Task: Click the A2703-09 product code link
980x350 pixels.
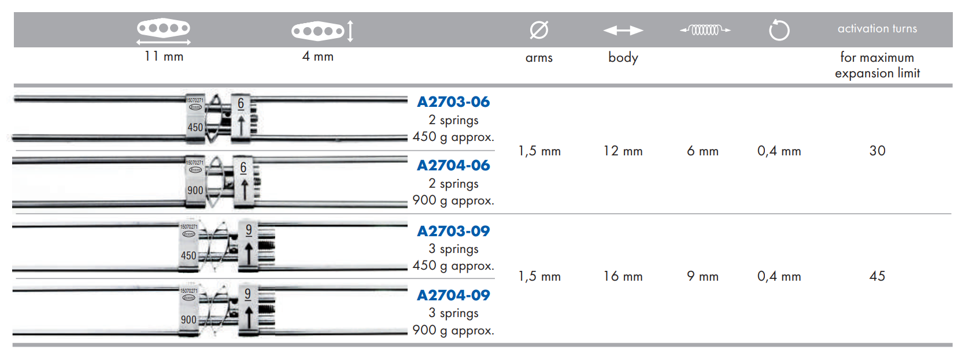Action: [453, 232]
